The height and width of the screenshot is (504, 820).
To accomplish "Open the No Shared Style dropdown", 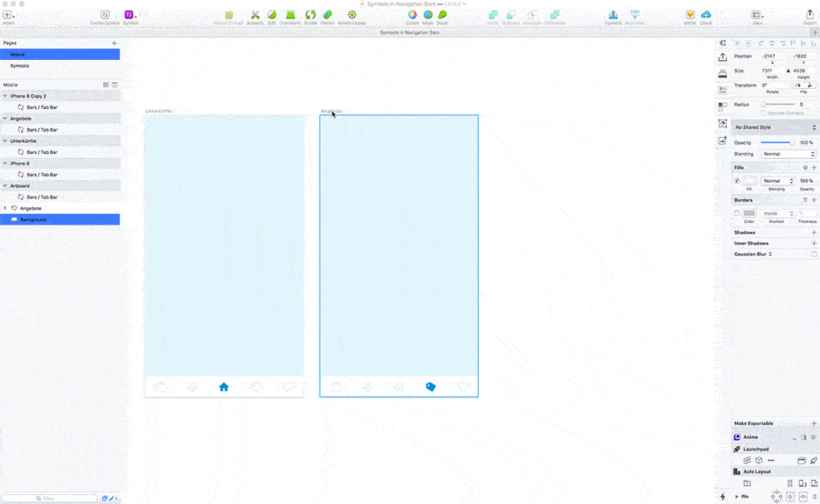I will 774,127.
